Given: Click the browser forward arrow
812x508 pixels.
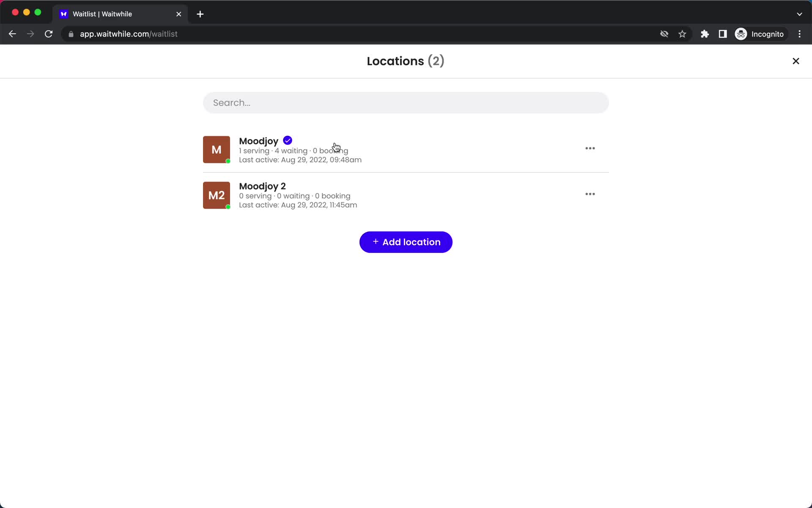Looking at the screenshot, I should (30, 34).
